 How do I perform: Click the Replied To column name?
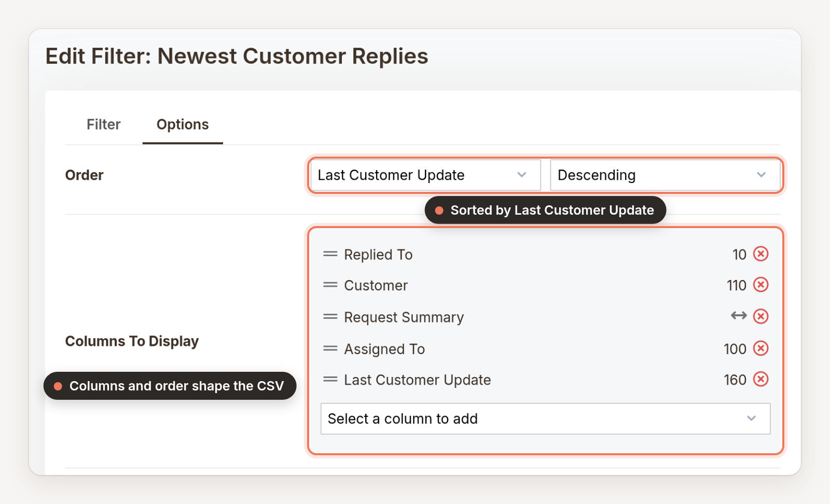378,255
